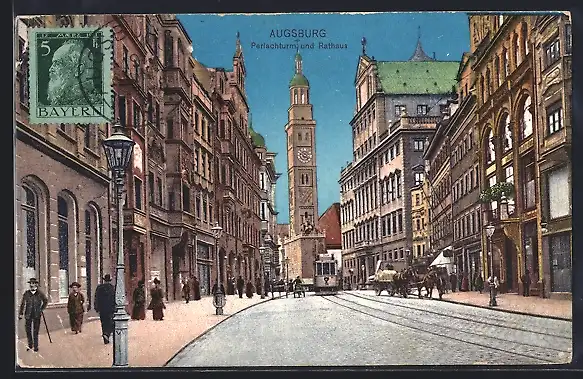The image size is (583, 379).
Task: Select the portrait profile on the stamp
Action: tap(70, 72)
